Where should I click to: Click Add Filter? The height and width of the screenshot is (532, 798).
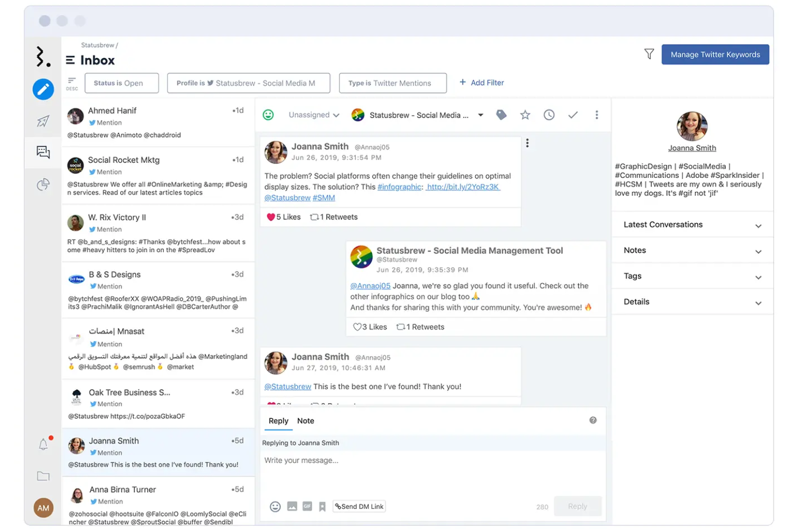click(x=481, y=82)
